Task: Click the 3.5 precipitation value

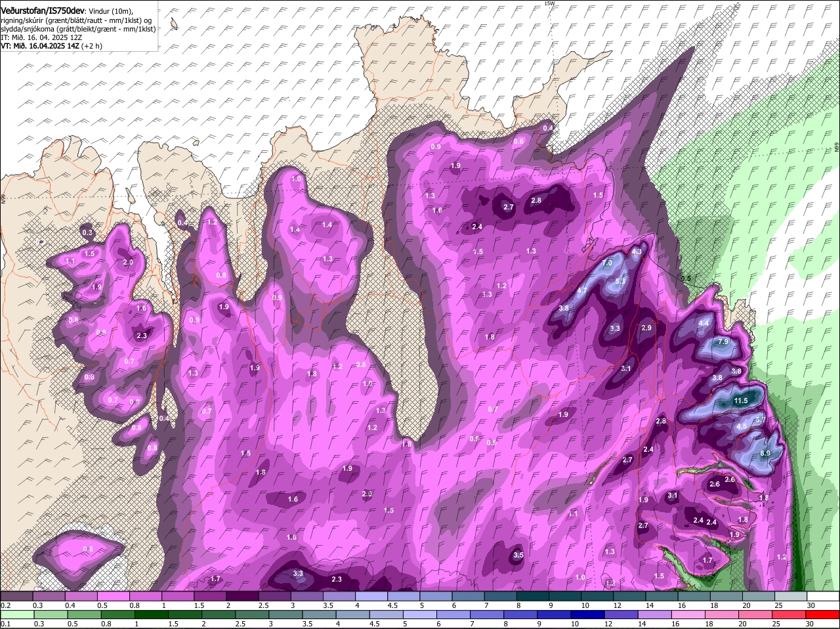Action: (518, 555)
